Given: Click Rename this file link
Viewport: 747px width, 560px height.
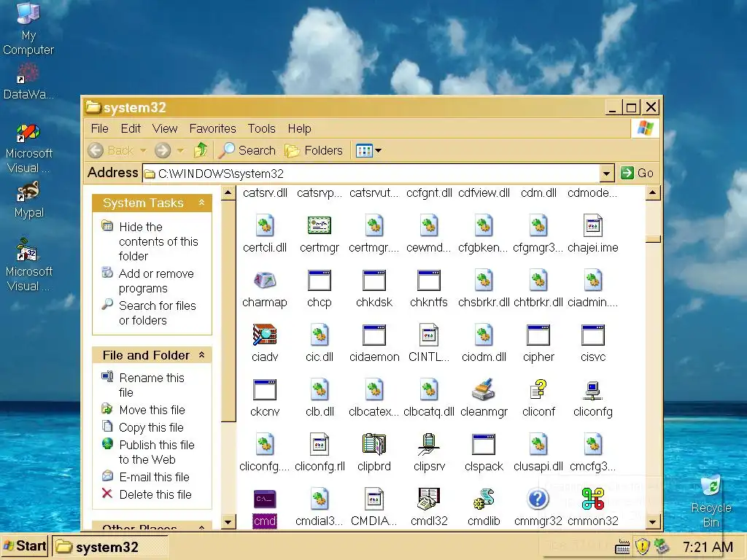Looking at the screenshot, I should pos(152,385).
